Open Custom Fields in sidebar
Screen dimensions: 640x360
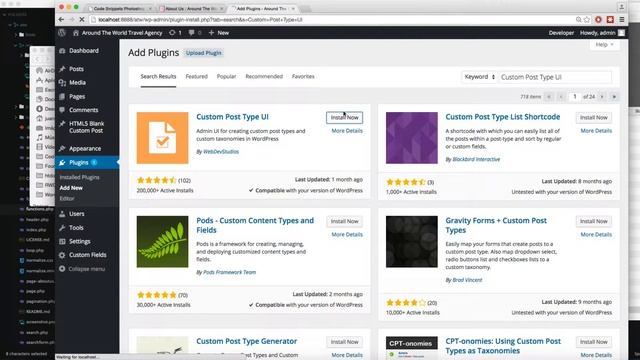pos(87,255)
